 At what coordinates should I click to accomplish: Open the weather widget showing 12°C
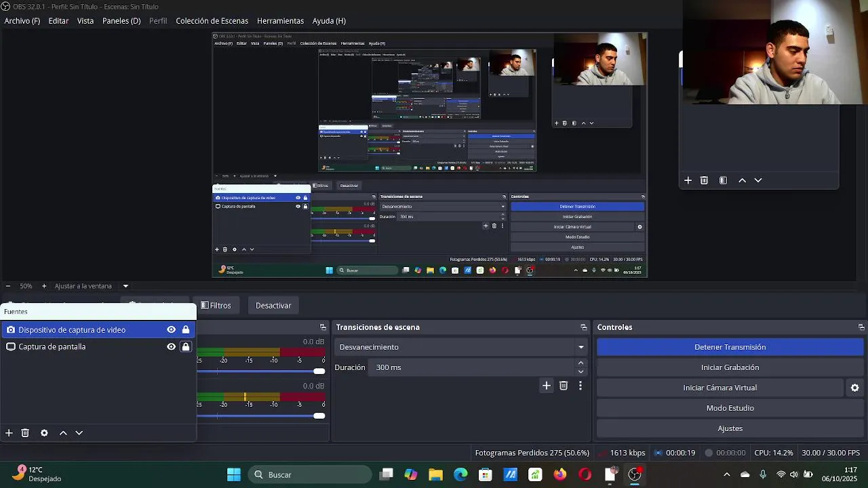38,474
